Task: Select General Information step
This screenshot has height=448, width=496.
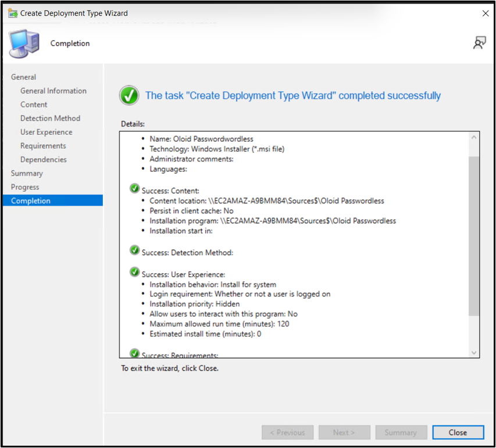Action: pos(53,91)
